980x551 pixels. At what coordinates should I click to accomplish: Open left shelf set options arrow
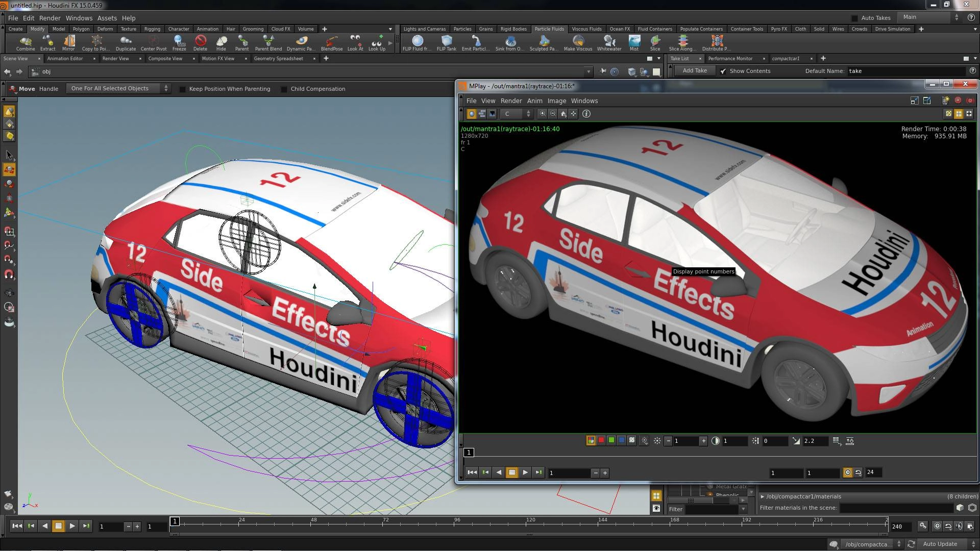point(390,29)
